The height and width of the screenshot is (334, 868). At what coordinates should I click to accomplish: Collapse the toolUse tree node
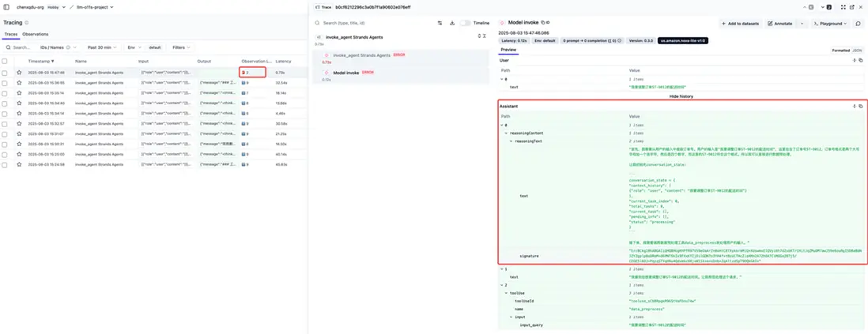[x=505, y=293]
